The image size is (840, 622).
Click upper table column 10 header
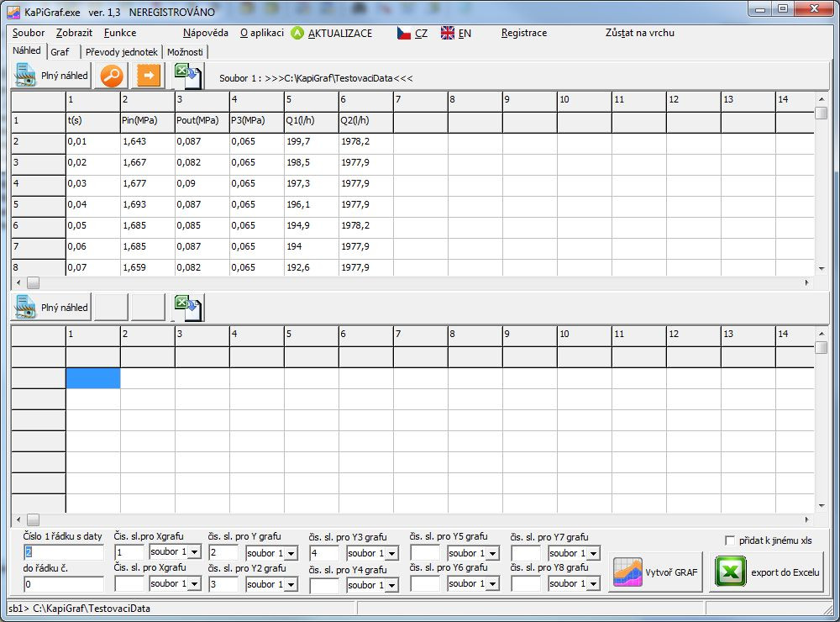(585, 100)
